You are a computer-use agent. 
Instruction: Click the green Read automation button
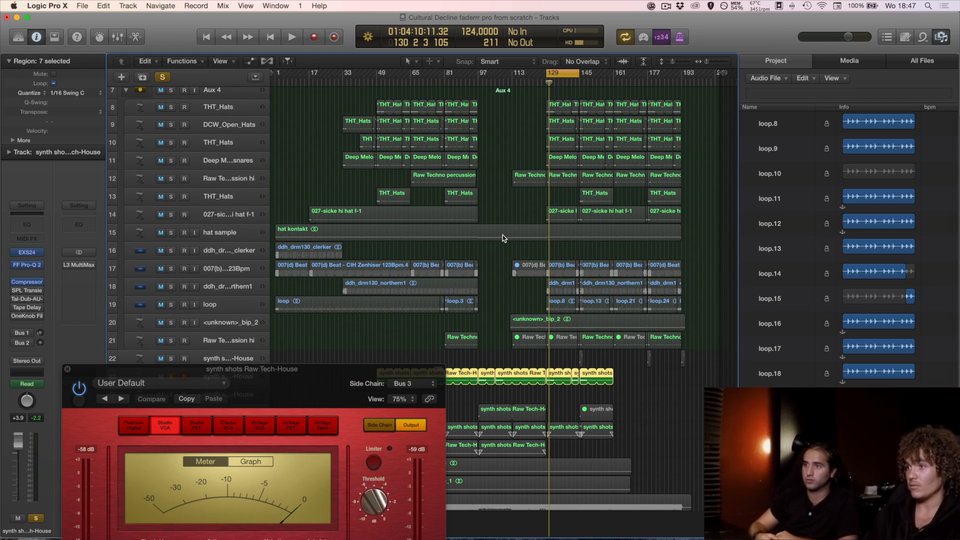(26, 384)
